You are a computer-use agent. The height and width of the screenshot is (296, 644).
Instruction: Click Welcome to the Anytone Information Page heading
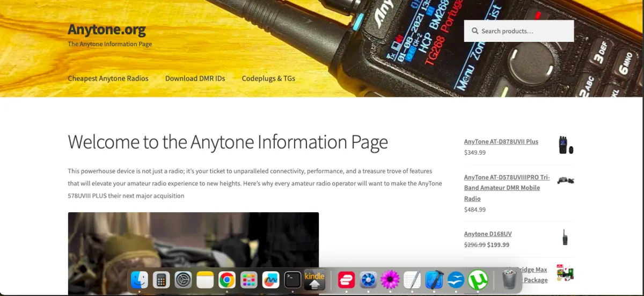(x=228, y=142)
